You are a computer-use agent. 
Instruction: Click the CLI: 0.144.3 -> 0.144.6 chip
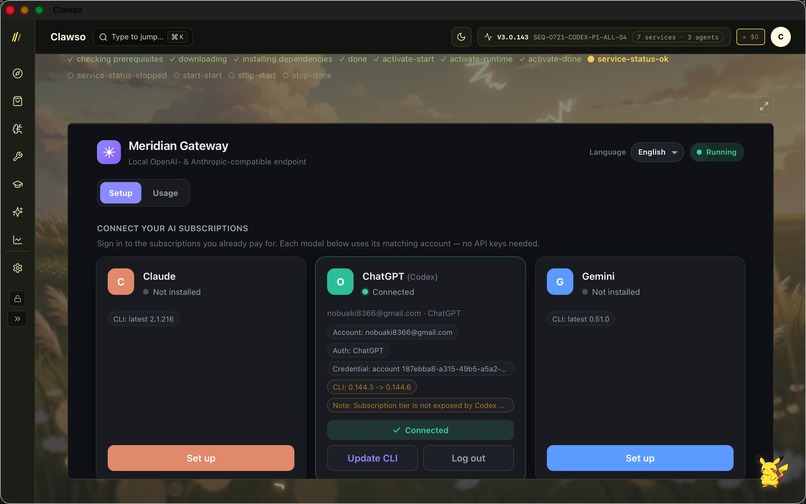[x=372, y=387]
